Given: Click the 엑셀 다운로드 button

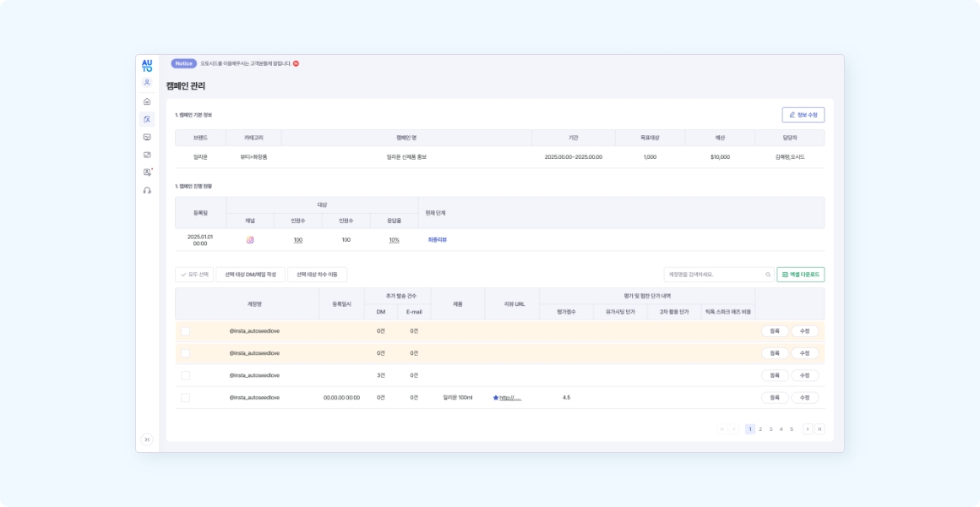Looking at the screenshot, I should [800, 275].
